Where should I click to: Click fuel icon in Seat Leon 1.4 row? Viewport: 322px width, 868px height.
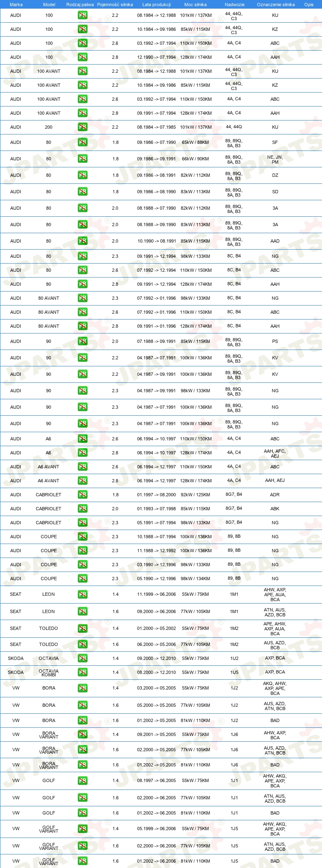(x=82, y=595)
